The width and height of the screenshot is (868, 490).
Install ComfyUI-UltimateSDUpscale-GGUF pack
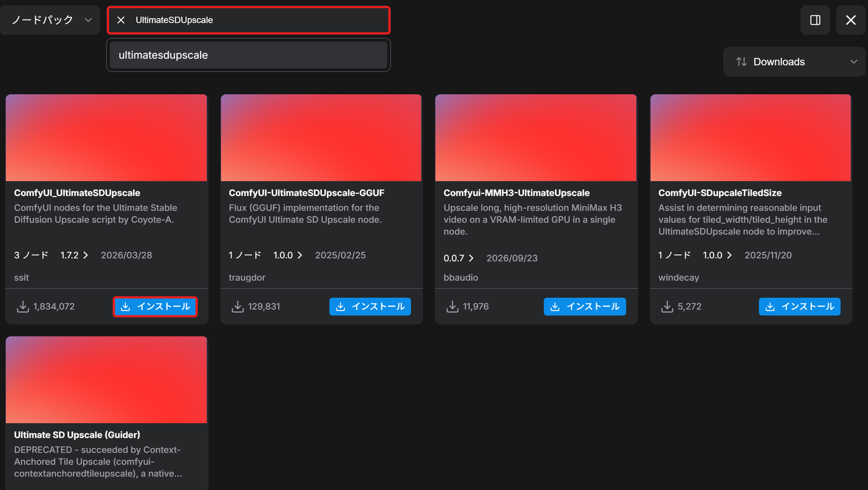tap(370, 307)
